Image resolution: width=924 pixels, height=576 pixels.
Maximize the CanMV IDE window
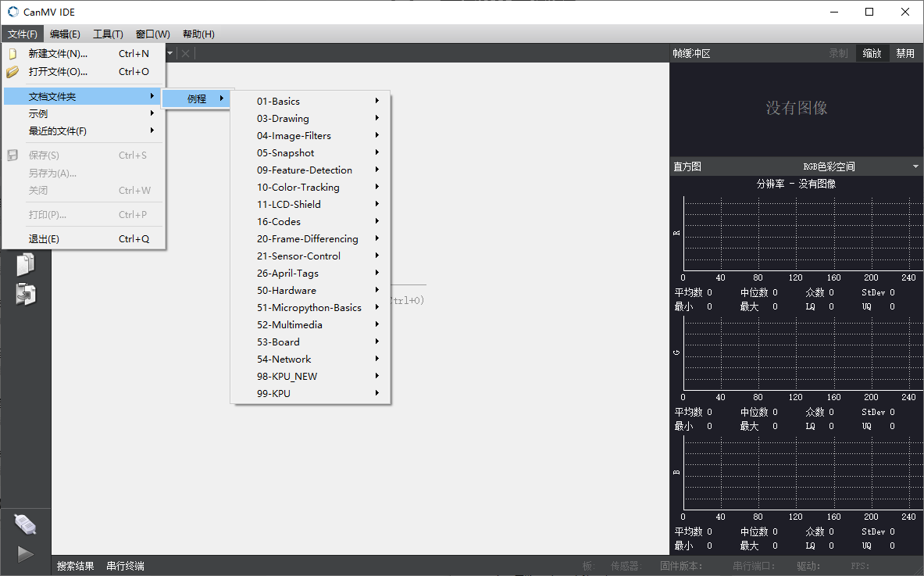click(869, 12)
